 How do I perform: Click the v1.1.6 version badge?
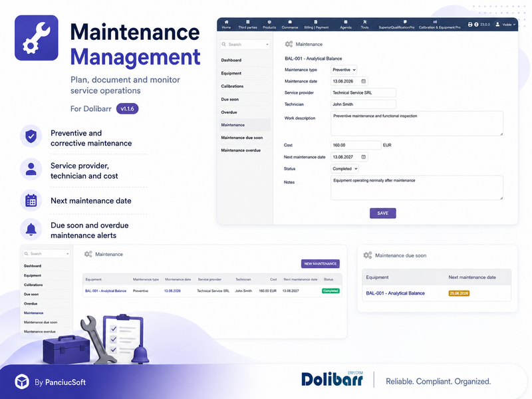tap(127, 108)
